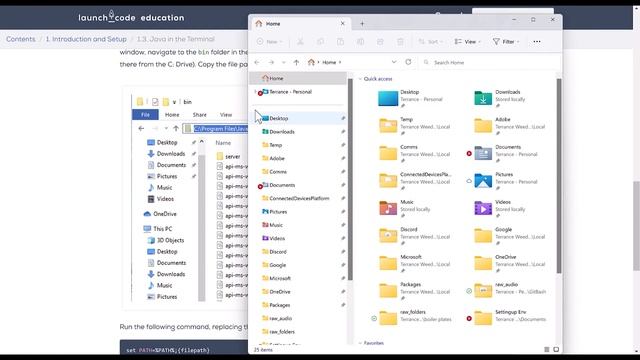640x360 pixels.
Task: Click '1. Introduction and Setup' breadcrumb link
Action: (86, 39)
